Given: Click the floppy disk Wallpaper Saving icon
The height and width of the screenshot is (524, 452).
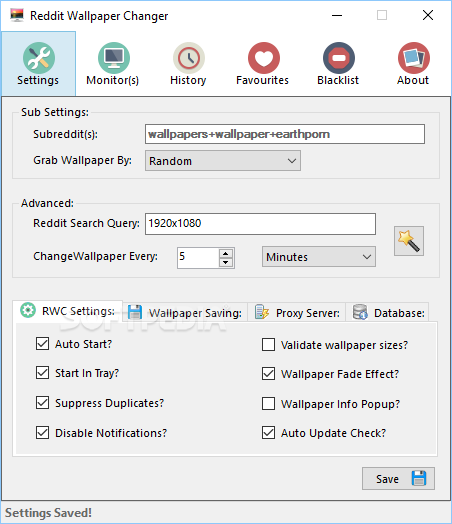Looking at the screenshot, I should tap(135, 312).
